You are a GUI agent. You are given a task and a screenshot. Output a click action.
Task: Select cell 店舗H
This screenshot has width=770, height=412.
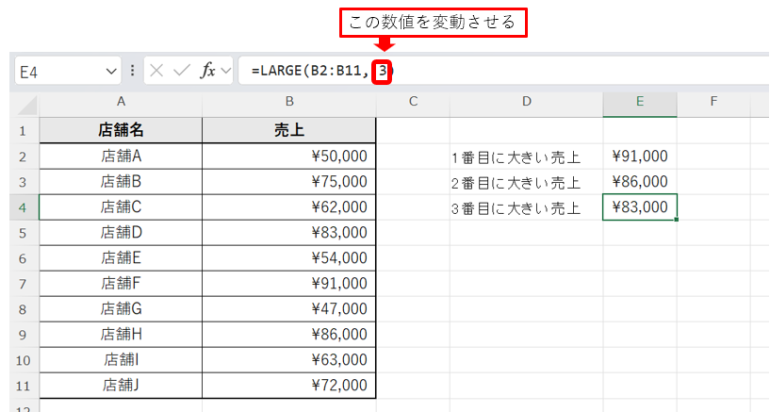(x=121, y=335)
